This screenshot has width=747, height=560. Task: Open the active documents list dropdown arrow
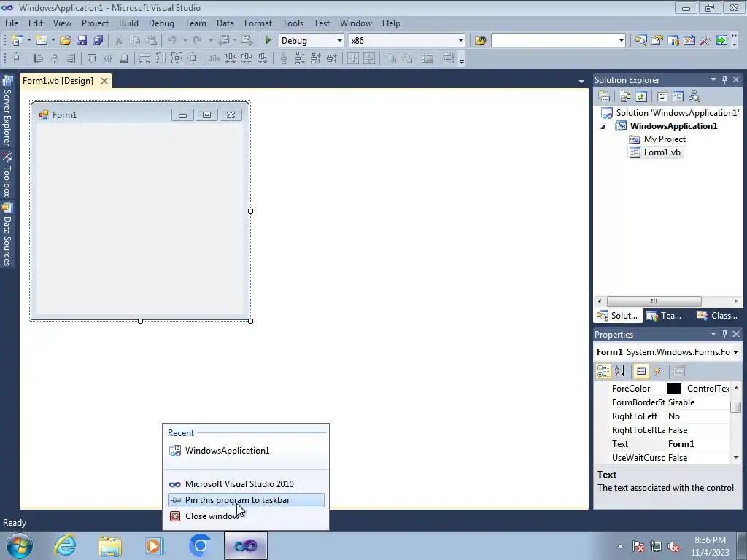(x=581, y=82)
